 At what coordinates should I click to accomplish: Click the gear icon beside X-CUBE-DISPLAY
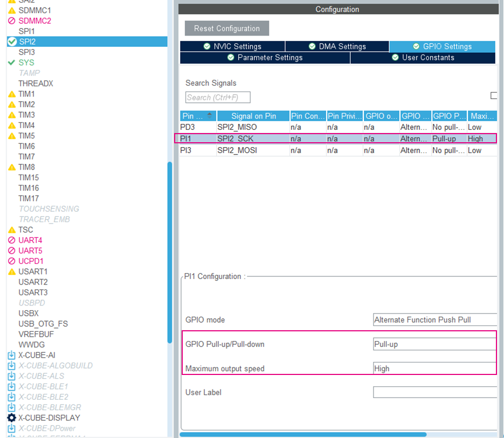pos(11,418)
